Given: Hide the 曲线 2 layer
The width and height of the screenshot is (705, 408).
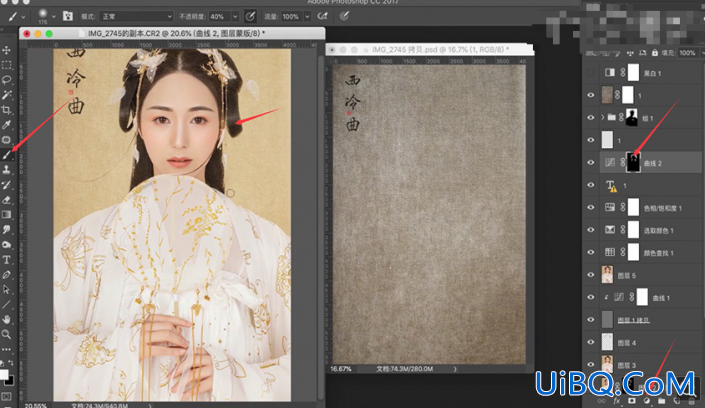Looking at the screenshot, I should tap(591, 162).
